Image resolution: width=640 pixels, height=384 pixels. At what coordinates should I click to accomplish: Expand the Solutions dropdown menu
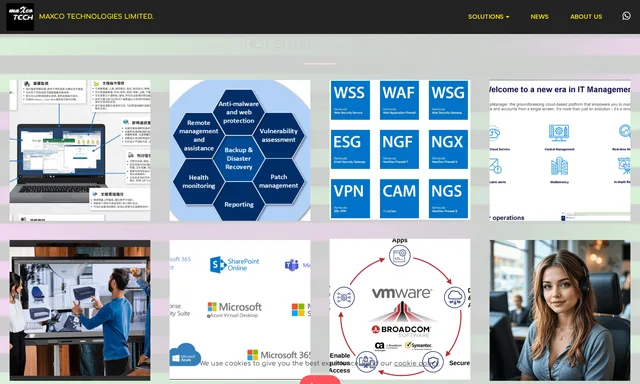click(x=488, y=17)
